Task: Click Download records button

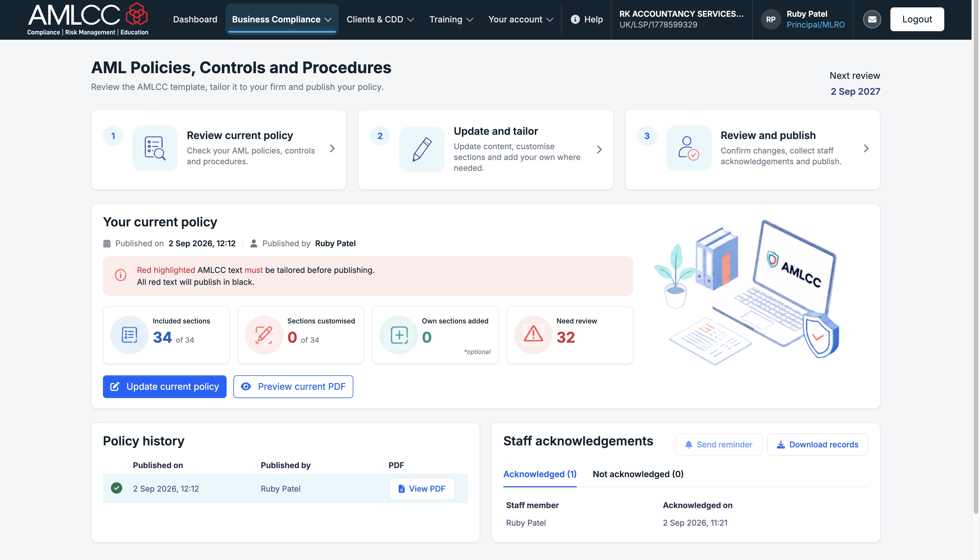Action: [817, 445]
